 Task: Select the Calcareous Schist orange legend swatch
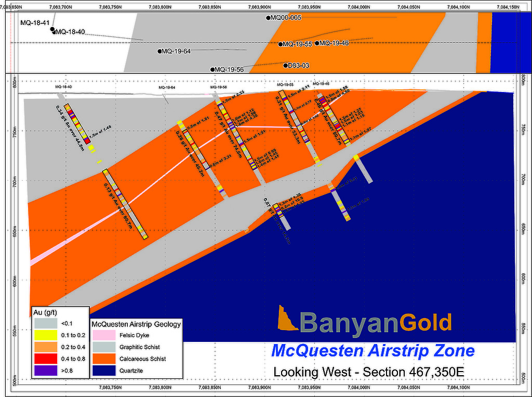click(x=103, y=359)
